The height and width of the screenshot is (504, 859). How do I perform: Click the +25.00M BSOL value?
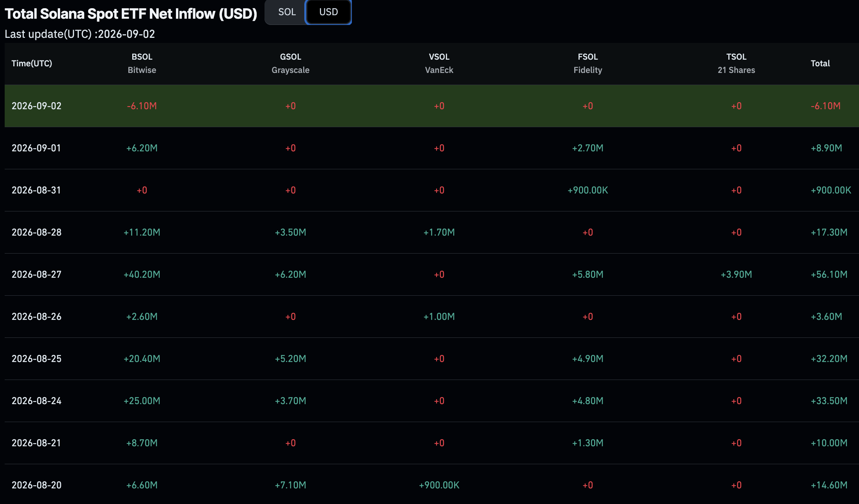tap(142, 401)
